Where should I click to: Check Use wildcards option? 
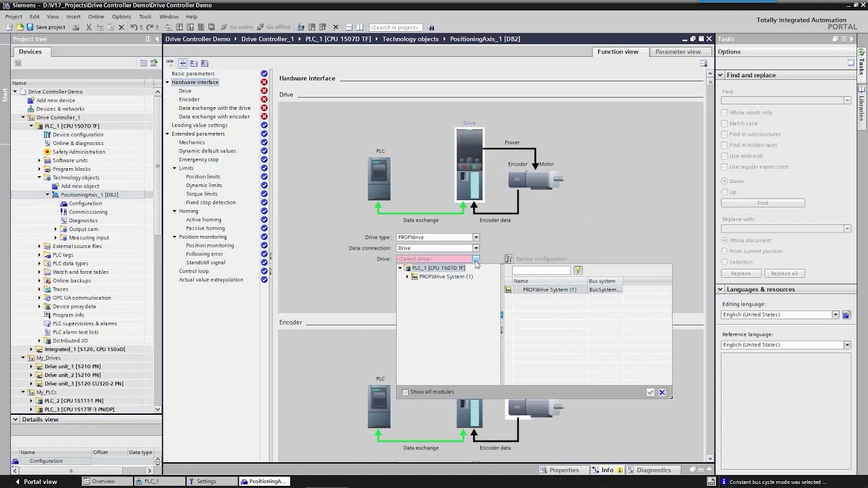point(724,156)
